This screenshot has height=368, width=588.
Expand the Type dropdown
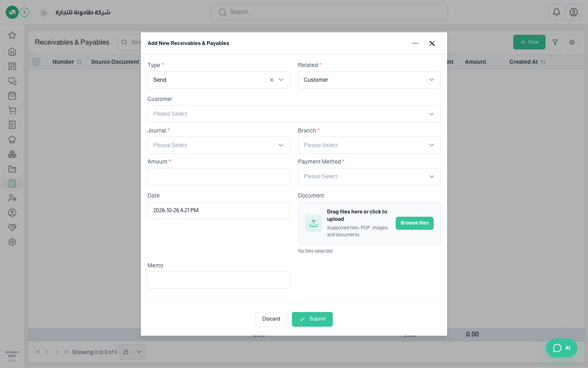click(x=281, y=80)
